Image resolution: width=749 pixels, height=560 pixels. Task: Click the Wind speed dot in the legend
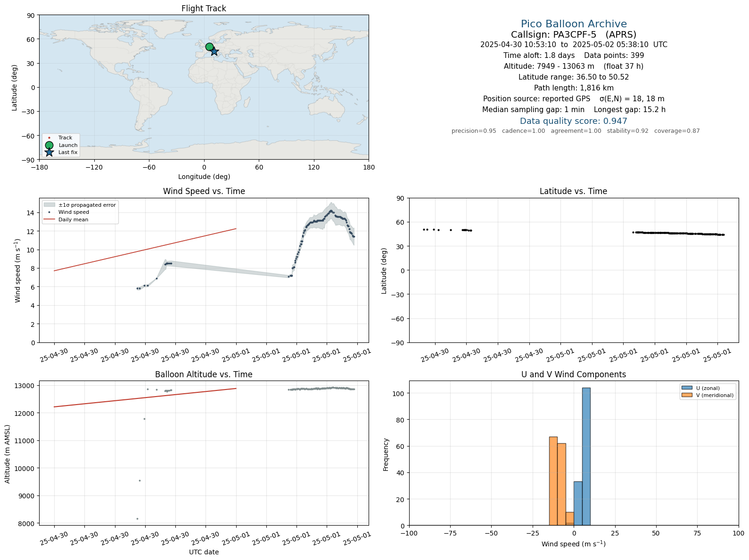49,212
